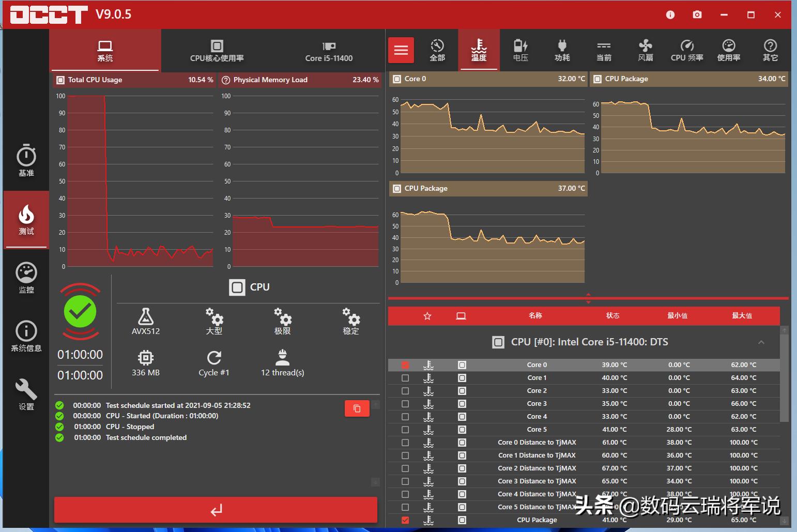Switch to the Core i5-11400 tab

[329, 51]
